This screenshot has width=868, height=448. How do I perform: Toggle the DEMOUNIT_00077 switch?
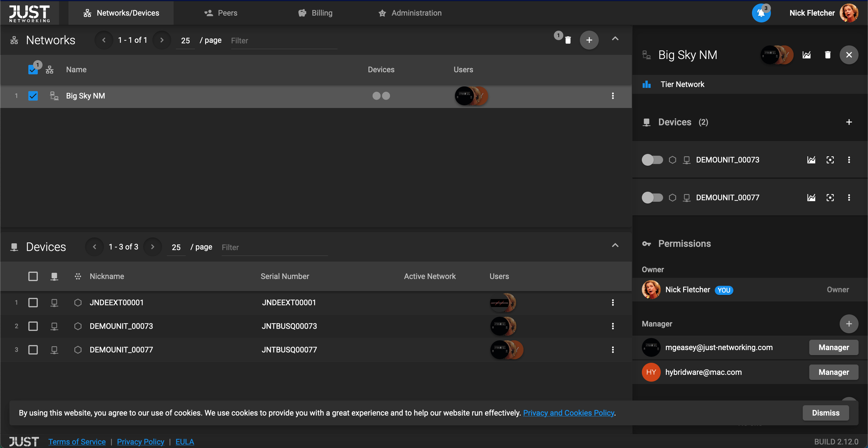click(x=652, y=198)
